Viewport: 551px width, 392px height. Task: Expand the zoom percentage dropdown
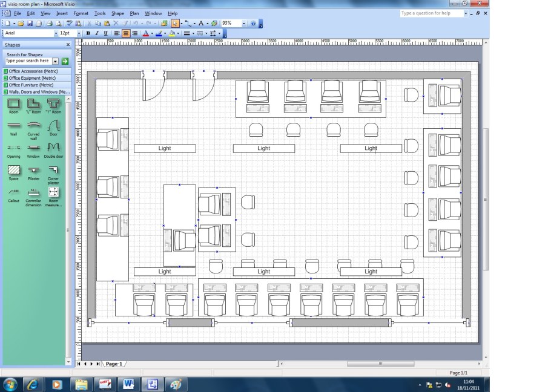pyautogui.click(x=244, y=24)
